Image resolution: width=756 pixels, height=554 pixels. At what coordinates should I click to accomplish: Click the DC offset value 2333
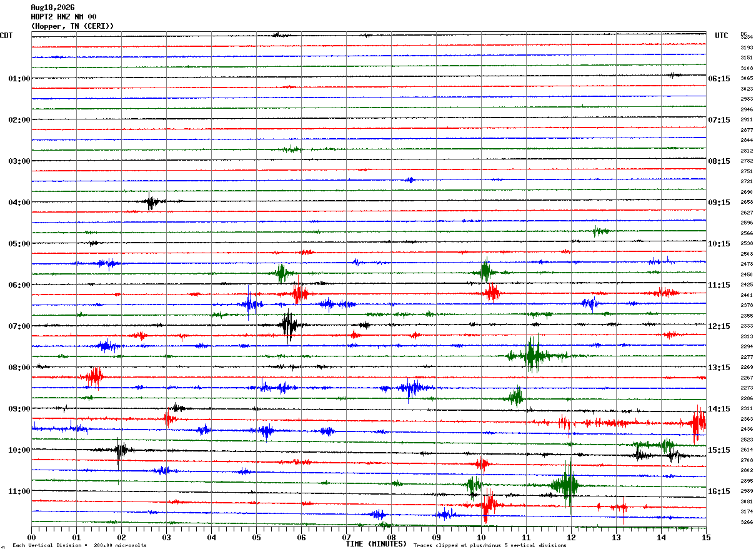coord(747,326)
